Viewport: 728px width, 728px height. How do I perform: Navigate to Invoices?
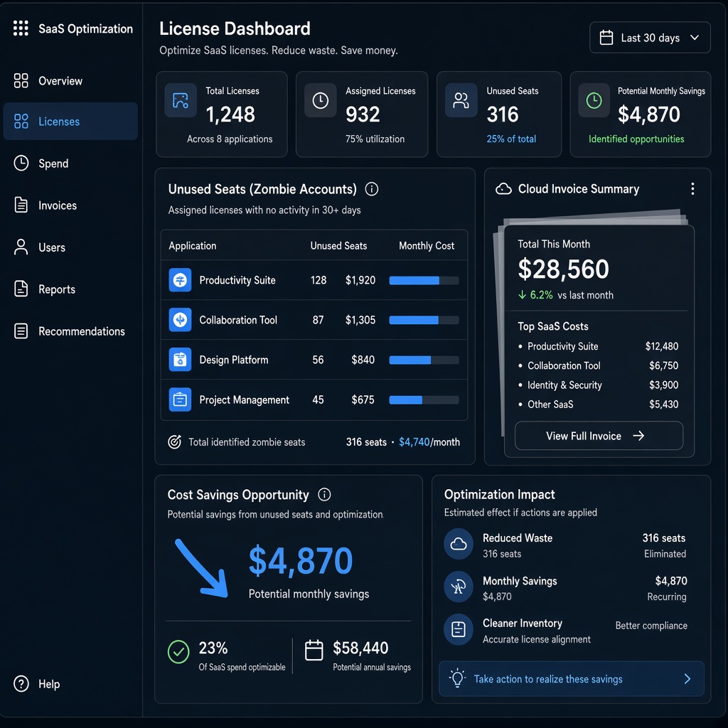[x=70, y=205]
